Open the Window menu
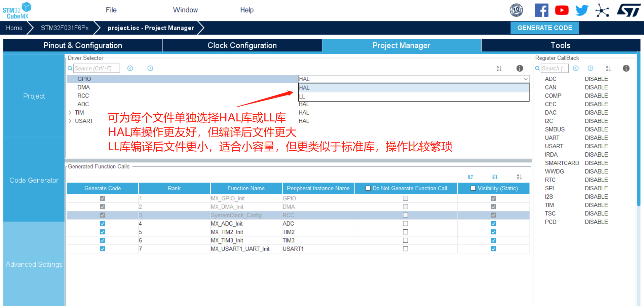 185,10
